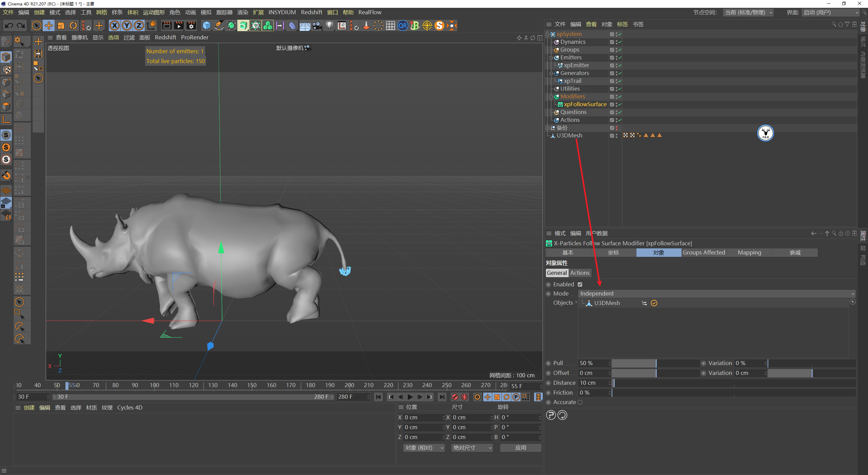This screenshot has width=868, height=475.
Task: Collapse the Emitters tree group
Action: pyautogui.click(x=551, y=58)
